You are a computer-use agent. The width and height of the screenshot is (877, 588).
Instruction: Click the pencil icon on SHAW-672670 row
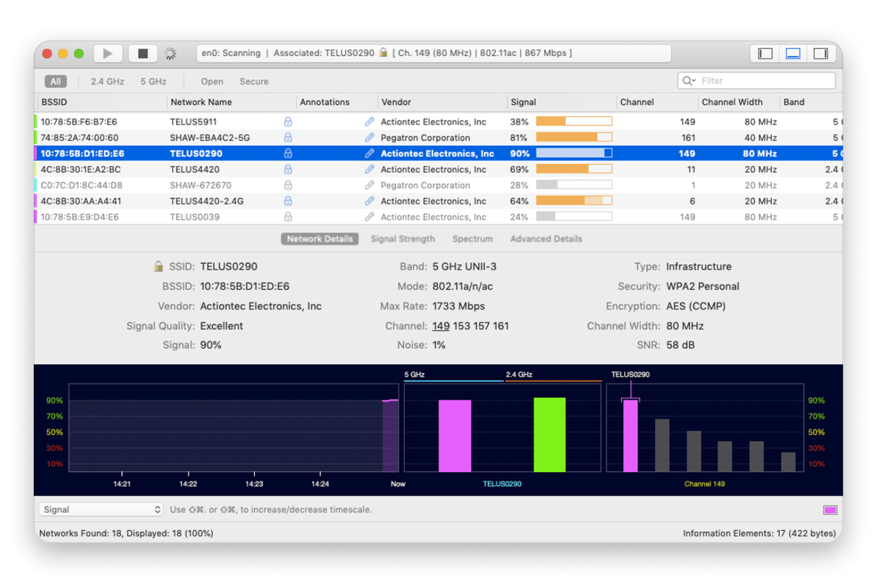coord(369,185)
